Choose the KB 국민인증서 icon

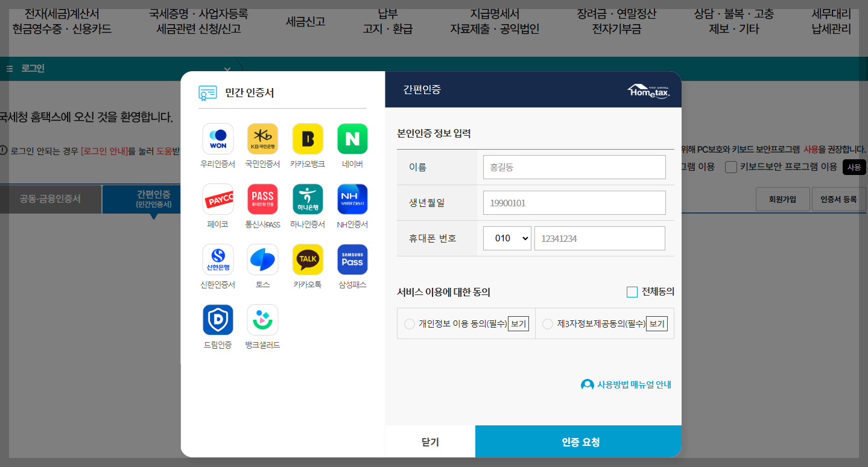point(262,139)
